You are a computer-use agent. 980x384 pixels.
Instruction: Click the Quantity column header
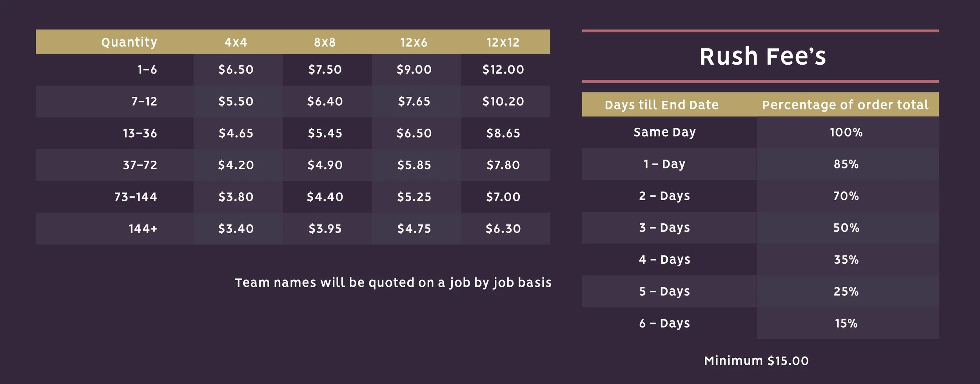[129, 42]
